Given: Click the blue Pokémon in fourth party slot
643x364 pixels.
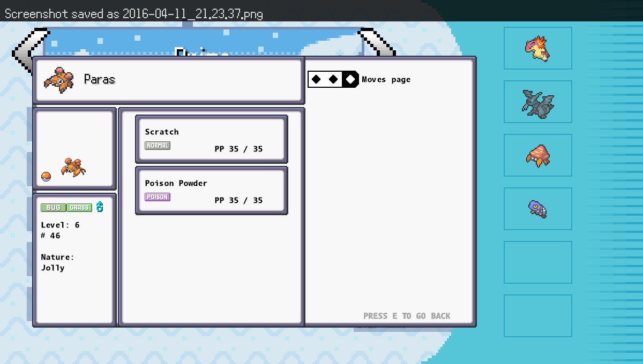Looking at the screenshot, I should [x=537, y=209].
